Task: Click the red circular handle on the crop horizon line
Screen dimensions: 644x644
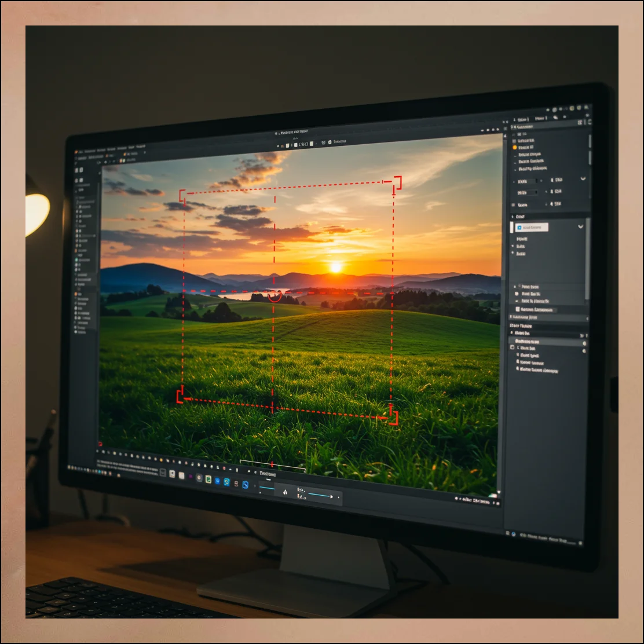Action: point(275,295)
